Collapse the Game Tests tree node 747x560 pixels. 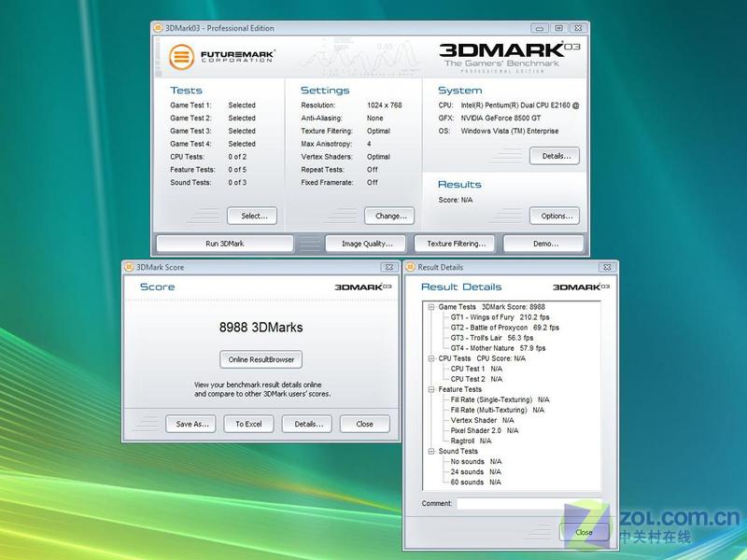tap(431, 307)
